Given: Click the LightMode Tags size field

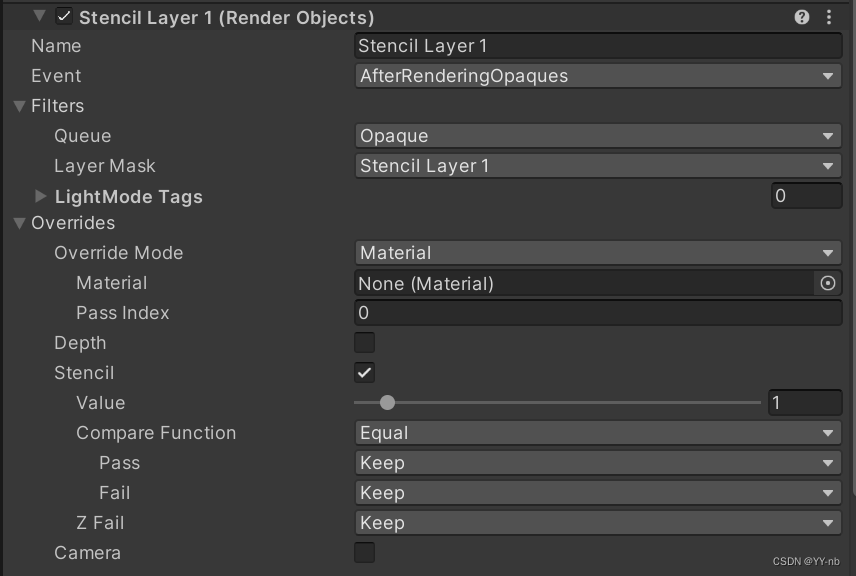Looking at the screenshot, I should [x=806, y=196].
